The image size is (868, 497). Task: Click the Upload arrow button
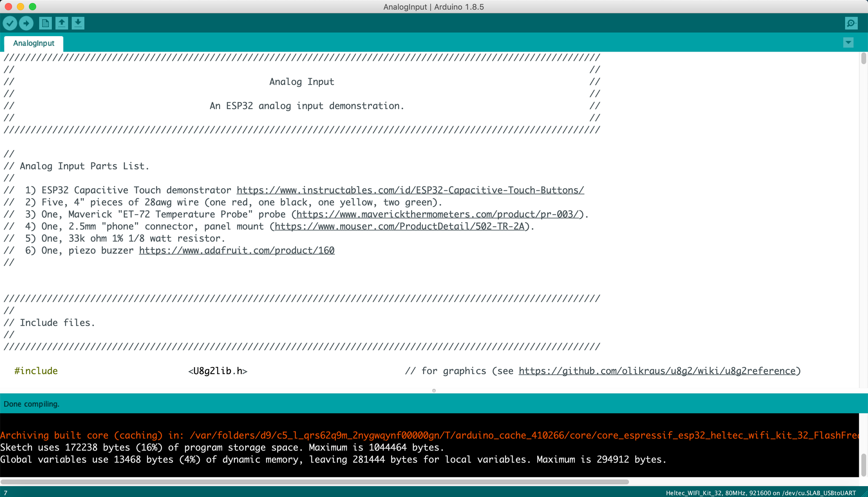tap(26, 23)
